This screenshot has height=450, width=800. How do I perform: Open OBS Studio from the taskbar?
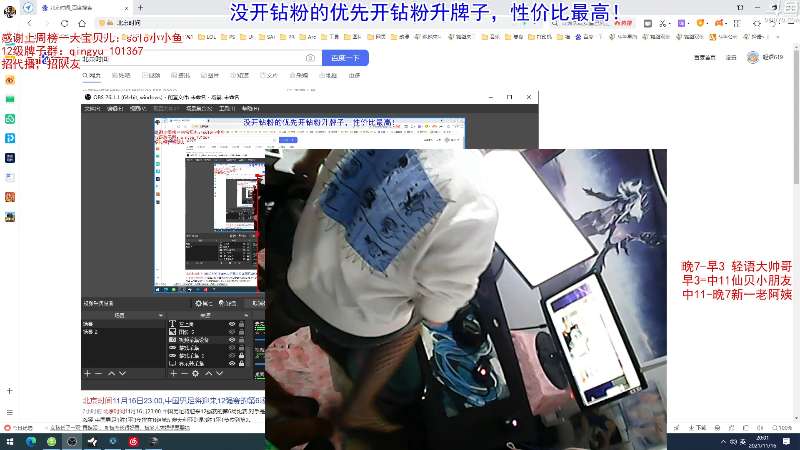coord(72,441)
